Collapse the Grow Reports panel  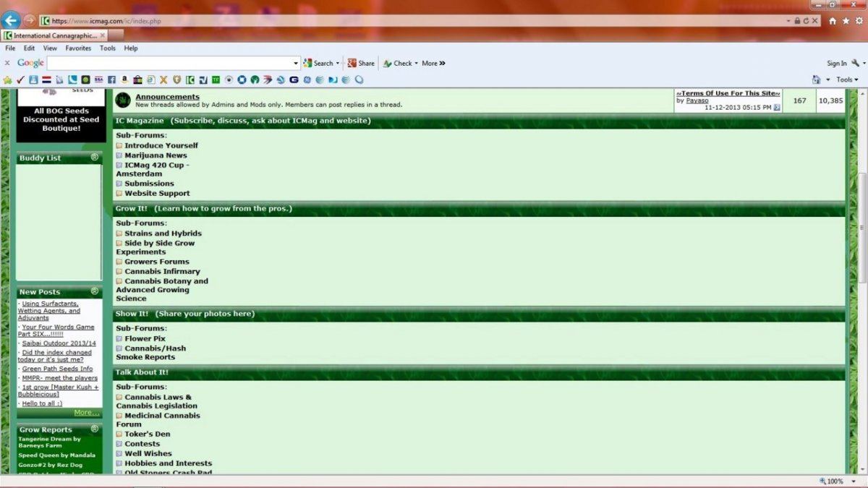(95, 429)
